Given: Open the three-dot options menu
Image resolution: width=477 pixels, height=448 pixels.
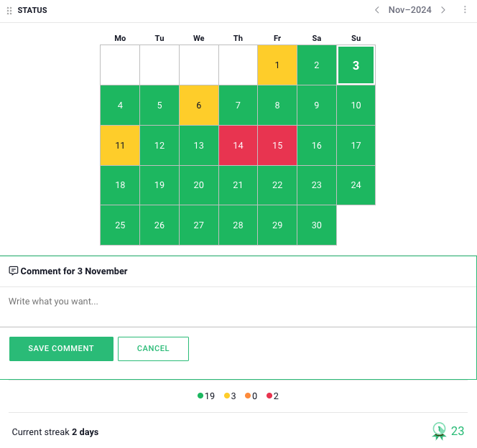Looking at the screenshot, I should [465, 10].
